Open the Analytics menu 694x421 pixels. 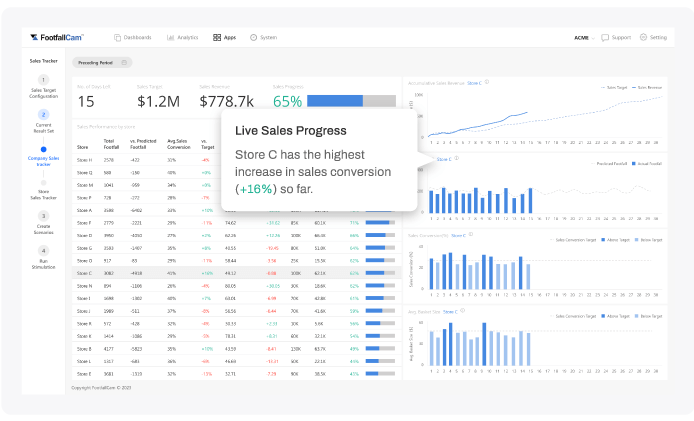click(x=182, y=38)
